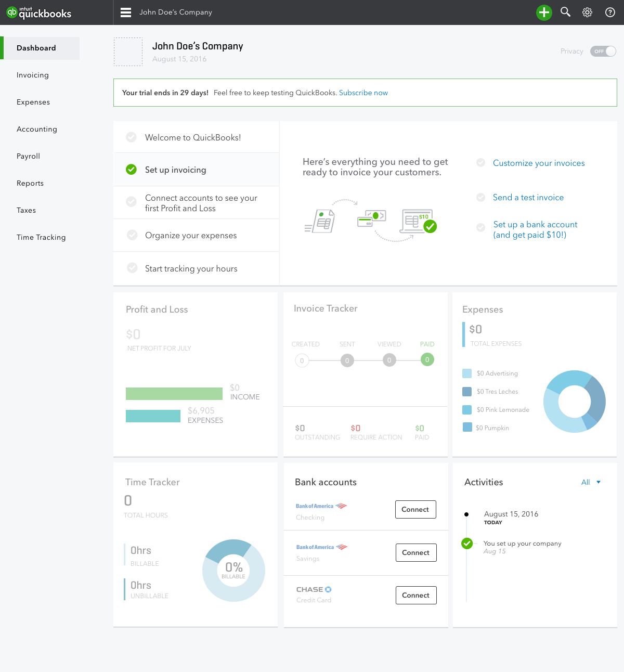Open Time Tracking in the sidebar
This screenshot has width=624, height=672.
41,237
